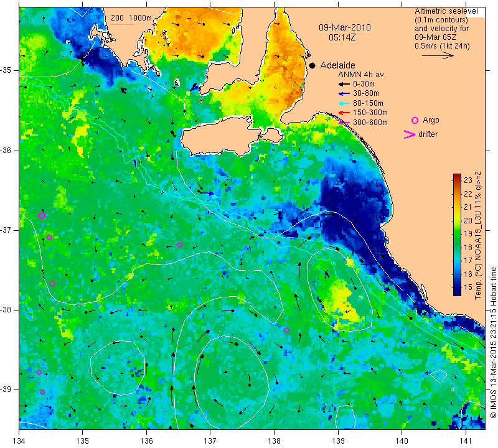498x448 pixels.
Task: Click the cyan line under 200 1000m
Action: (122, 24)
